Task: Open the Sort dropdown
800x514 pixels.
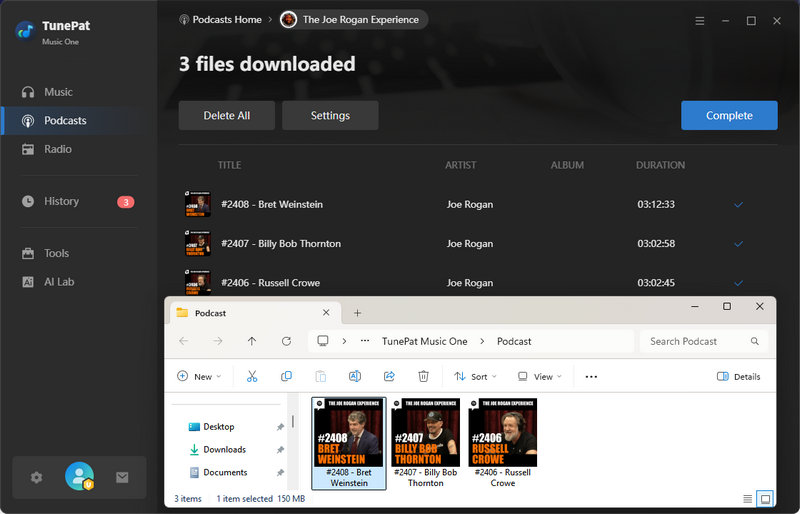Action: click(x=475, y=376)
